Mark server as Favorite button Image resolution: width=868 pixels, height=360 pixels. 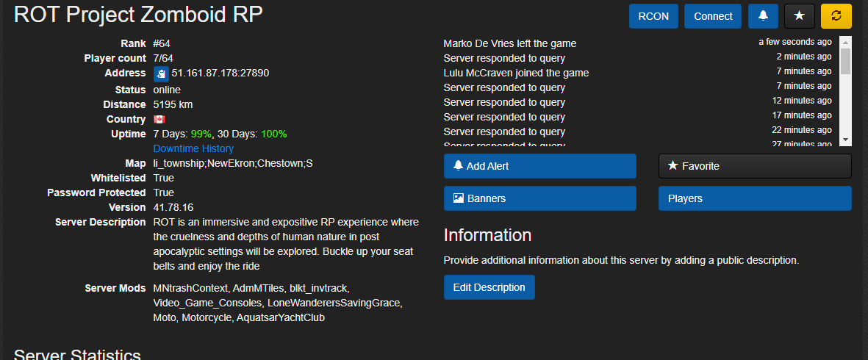755,166
